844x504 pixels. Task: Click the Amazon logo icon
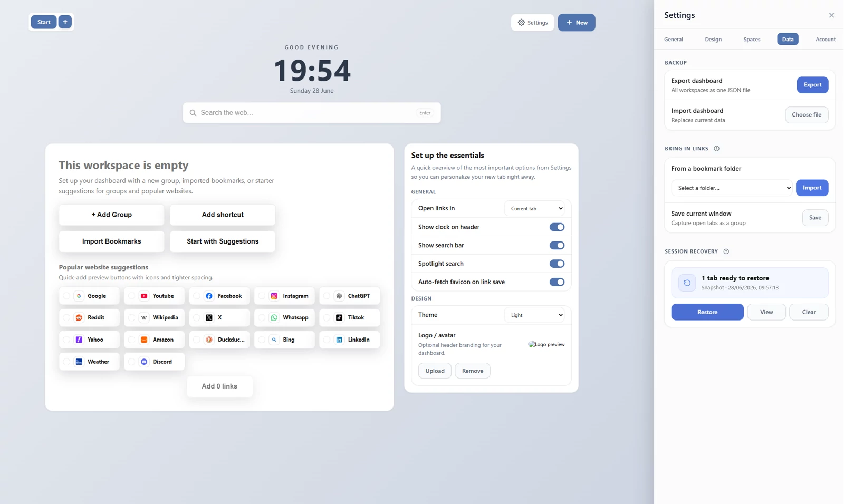(144, 340)
